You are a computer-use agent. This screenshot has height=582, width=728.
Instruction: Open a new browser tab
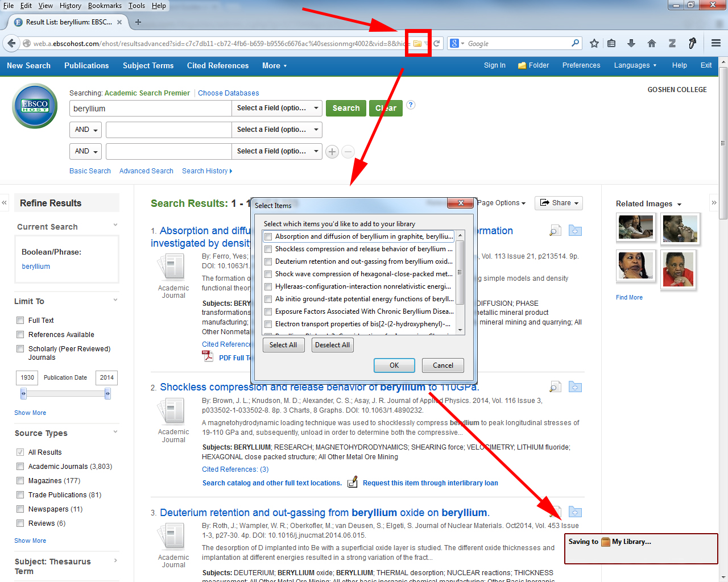point(138,22)
